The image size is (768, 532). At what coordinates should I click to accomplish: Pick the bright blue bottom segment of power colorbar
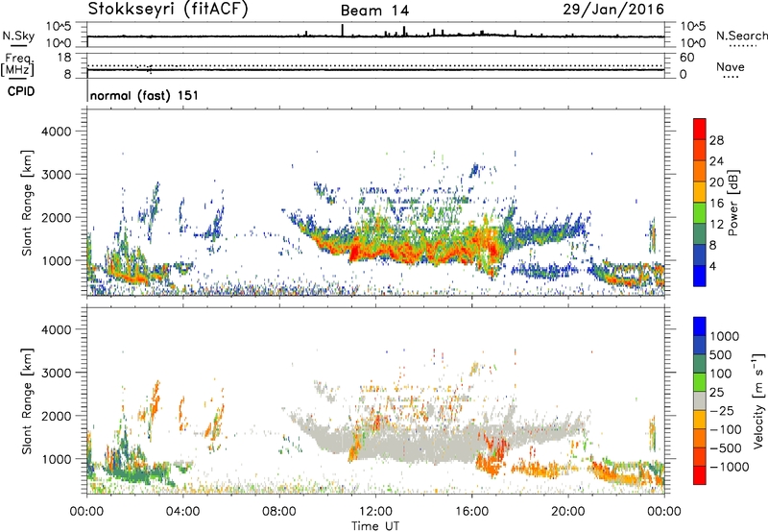700,276
